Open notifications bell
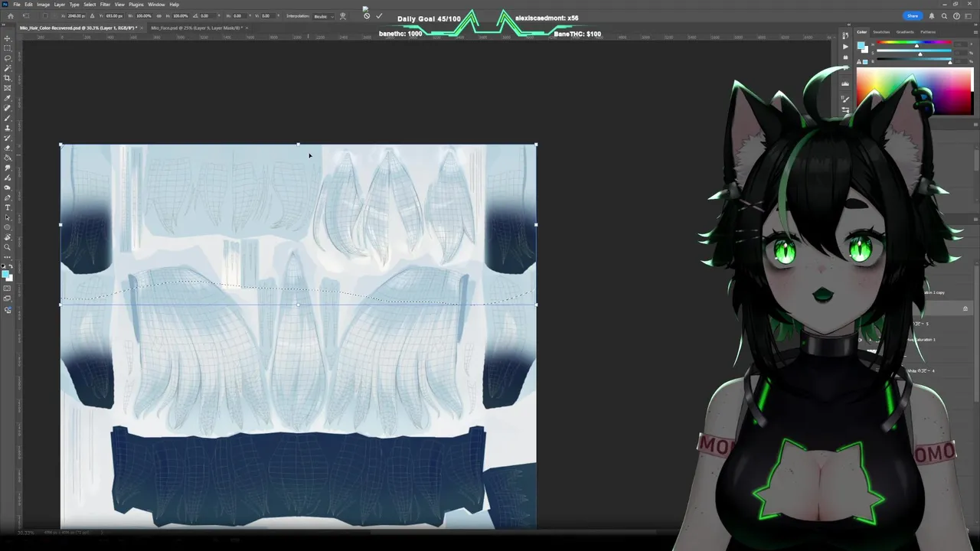The image size is (980, 551). pyautogui.click(x=932, y=15)
